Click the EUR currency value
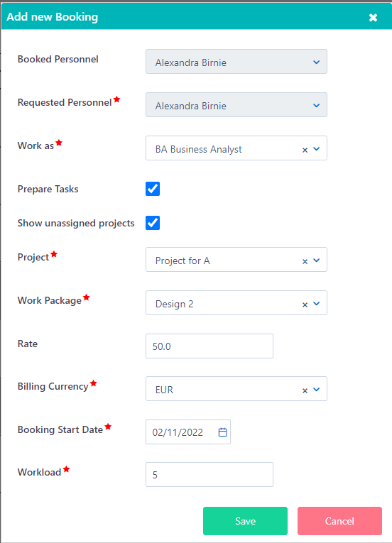Viewport: 392px width, 543px height. pyautogui.click(x=164, y=390)
